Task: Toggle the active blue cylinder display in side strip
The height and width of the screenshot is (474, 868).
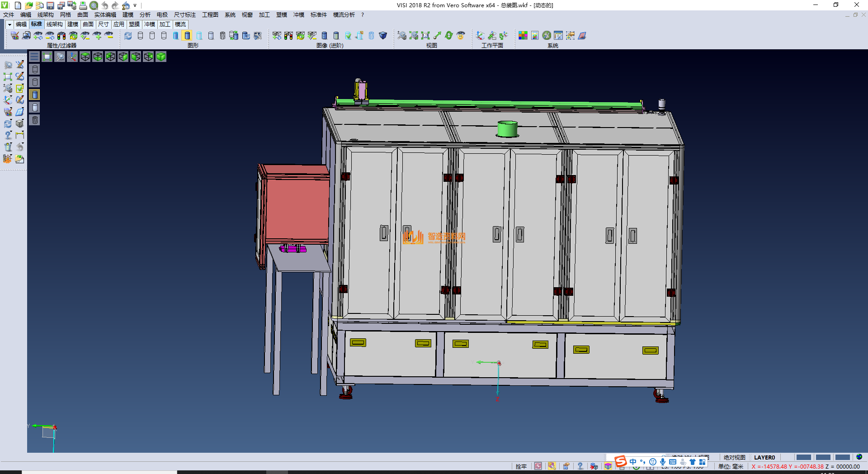Action: tap(35, 95)
